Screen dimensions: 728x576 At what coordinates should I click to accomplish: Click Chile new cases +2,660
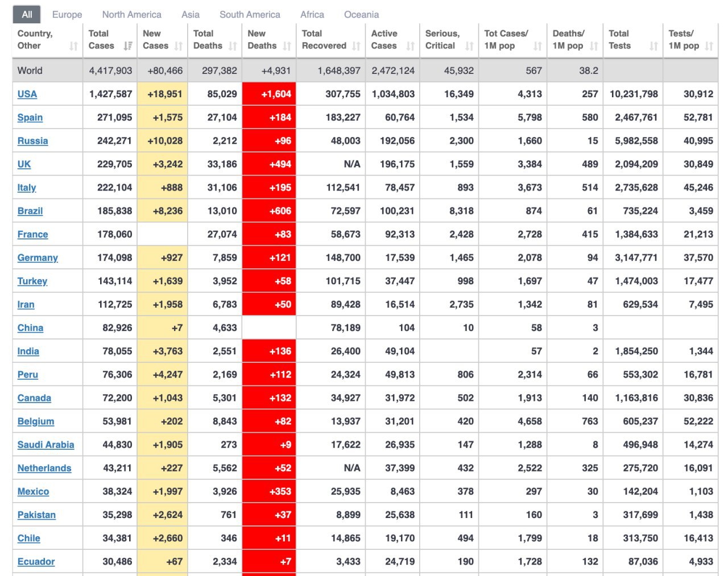[163, 537]
